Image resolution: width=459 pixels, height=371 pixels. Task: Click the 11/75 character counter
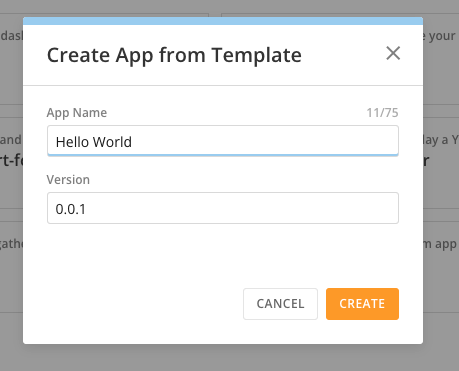coord(382,113)
